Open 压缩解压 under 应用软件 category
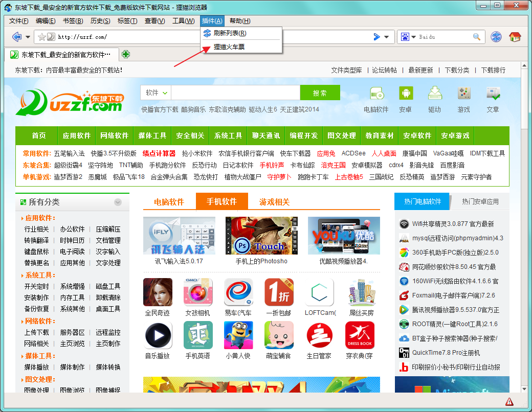Image resolution: width=532 pixels, height=412 pixels. tap(108, 230)
